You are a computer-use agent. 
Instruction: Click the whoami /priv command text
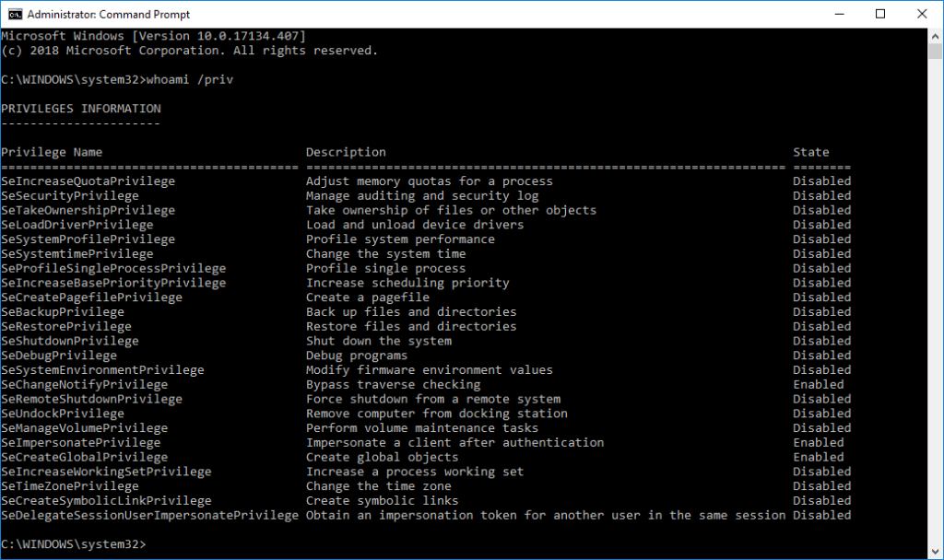click(190, 79)
